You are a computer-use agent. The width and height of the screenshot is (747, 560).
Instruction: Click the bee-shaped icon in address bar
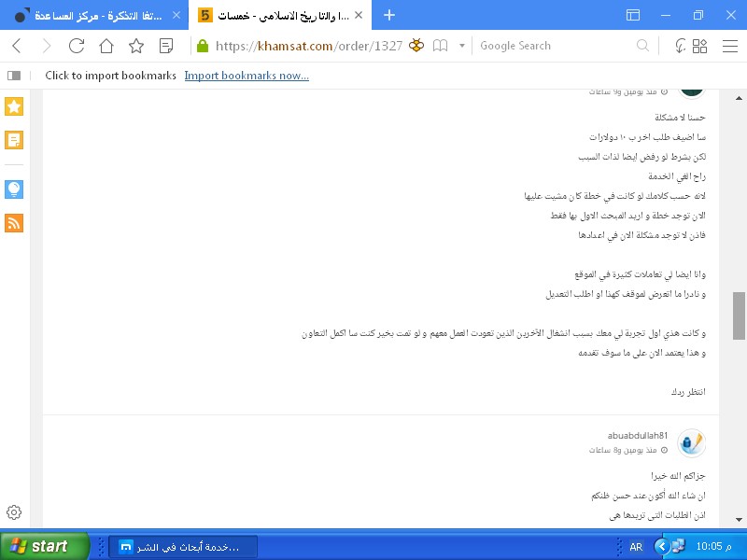[x=416, y=45]
